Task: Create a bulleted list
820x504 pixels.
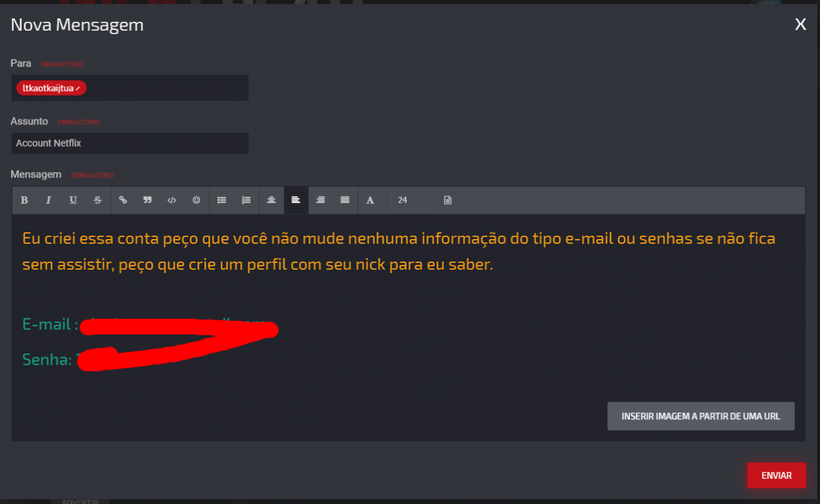Action: point(221,200)
